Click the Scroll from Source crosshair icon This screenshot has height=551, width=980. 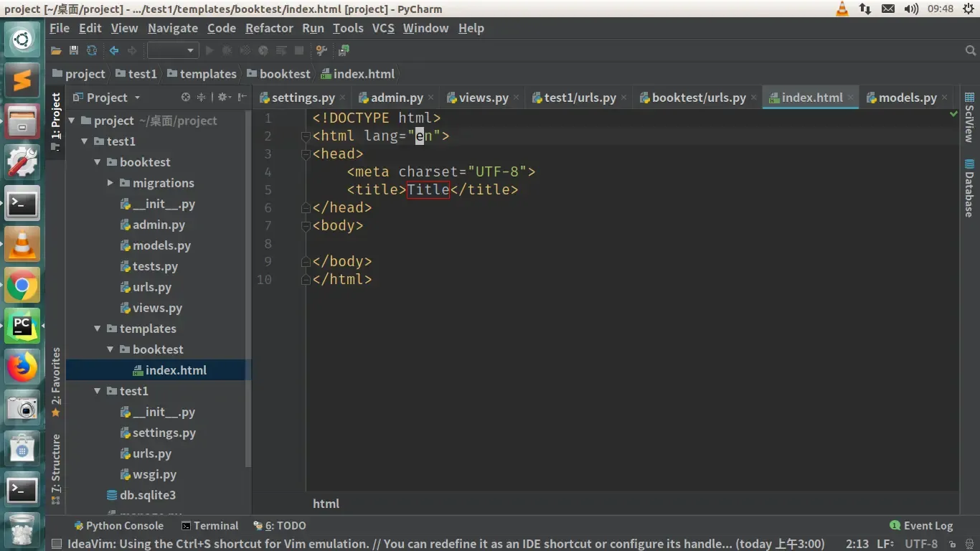point(186,98)
